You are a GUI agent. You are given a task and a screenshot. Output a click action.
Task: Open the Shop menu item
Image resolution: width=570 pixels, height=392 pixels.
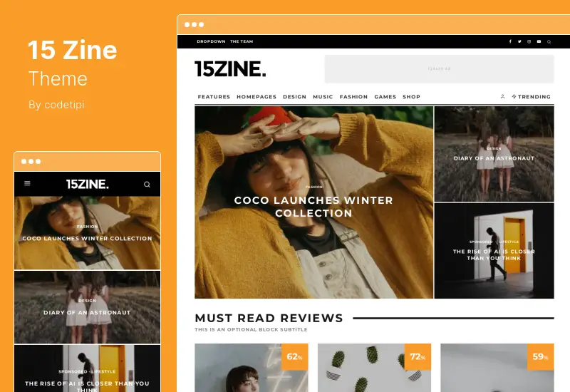coord(411,97)
